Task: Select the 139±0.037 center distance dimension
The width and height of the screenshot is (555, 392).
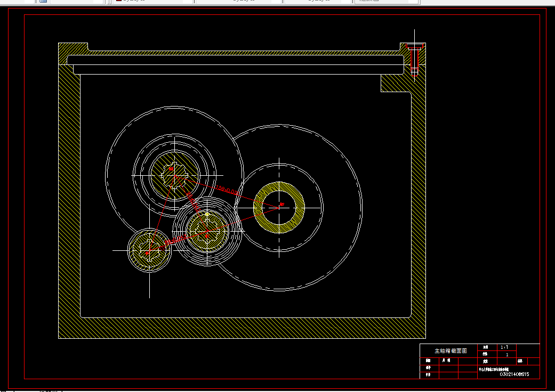Action: pos(228,191)
